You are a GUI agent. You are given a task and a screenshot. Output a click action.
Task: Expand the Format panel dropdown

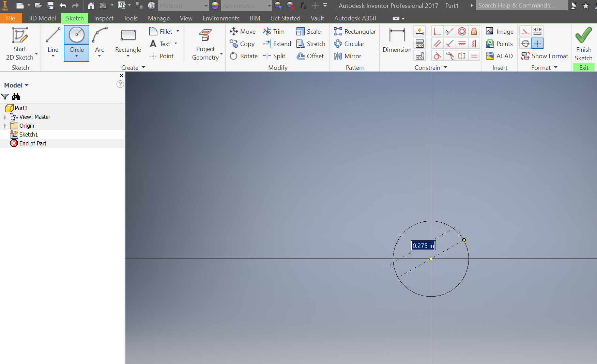click(x=556, y=67)
